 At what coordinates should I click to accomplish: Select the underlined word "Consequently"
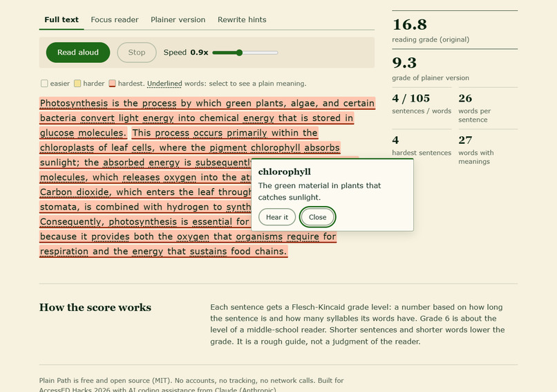(x=70, y=222)
